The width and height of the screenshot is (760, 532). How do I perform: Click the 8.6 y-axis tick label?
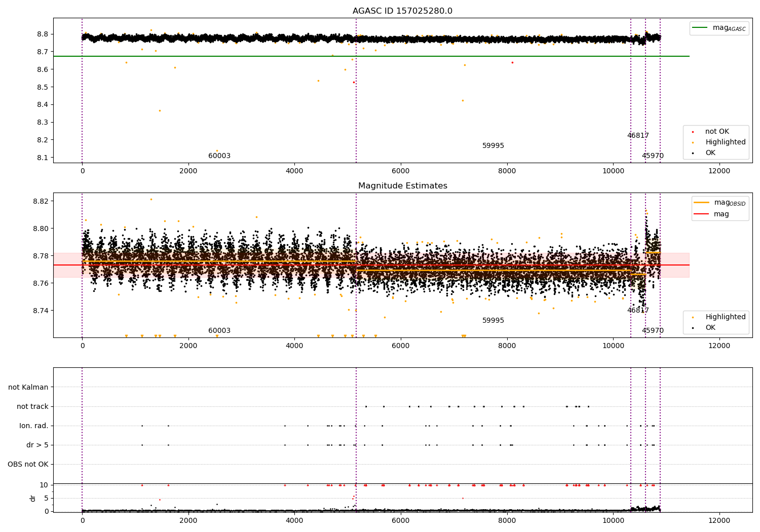43,69
